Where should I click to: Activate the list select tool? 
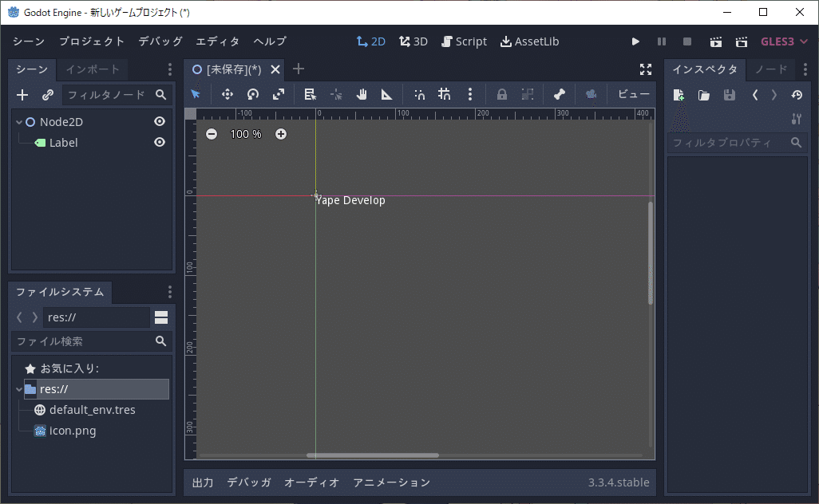point(311,94)
